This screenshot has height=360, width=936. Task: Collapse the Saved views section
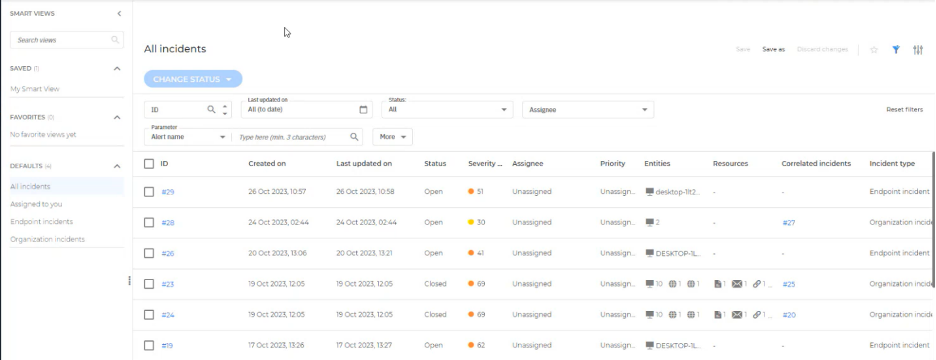pyautogui.click(x=117, y=69)
